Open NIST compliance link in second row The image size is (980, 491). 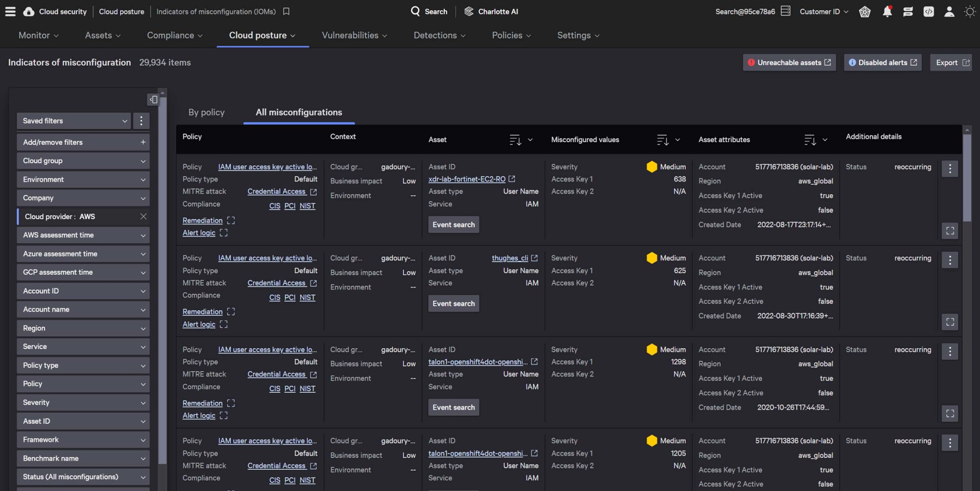[307, 297]
